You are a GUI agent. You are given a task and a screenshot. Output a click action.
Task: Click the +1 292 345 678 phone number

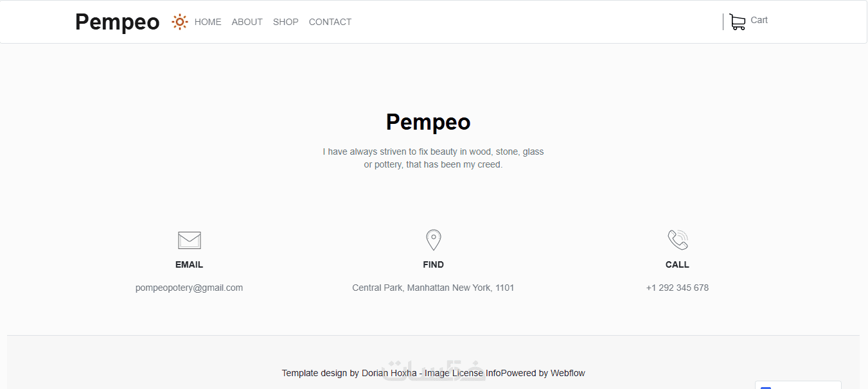coord(678,288)
